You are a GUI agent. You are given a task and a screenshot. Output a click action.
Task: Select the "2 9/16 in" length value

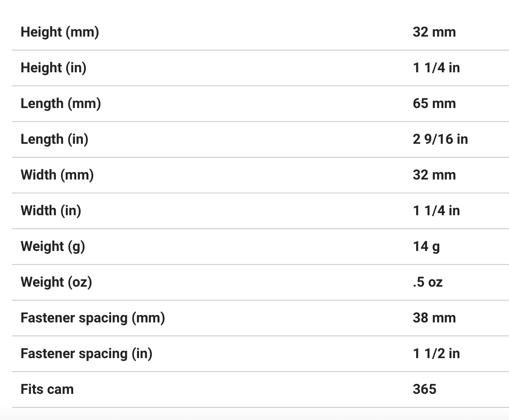[x=440, y=139]
